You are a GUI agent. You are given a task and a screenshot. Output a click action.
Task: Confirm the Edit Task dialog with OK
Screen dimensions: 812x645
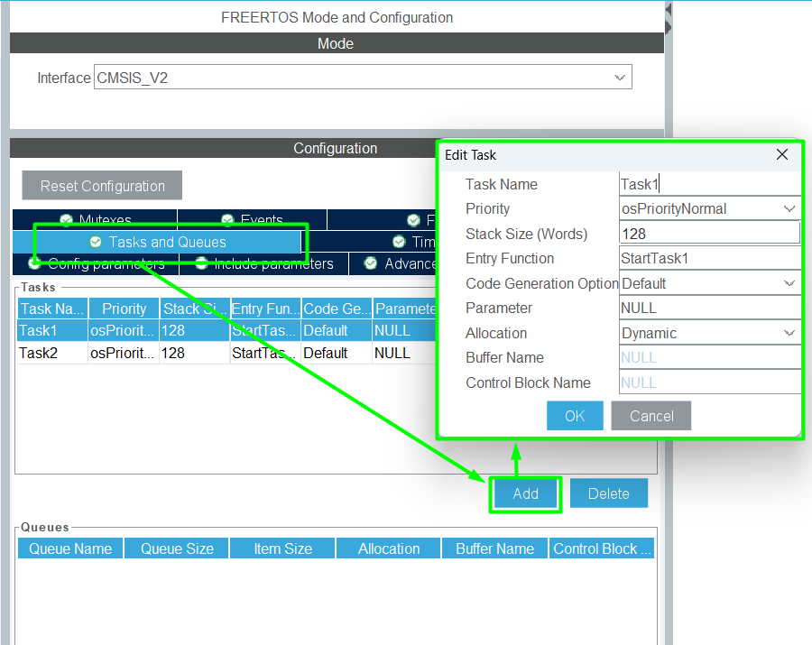tap(575, 416)
